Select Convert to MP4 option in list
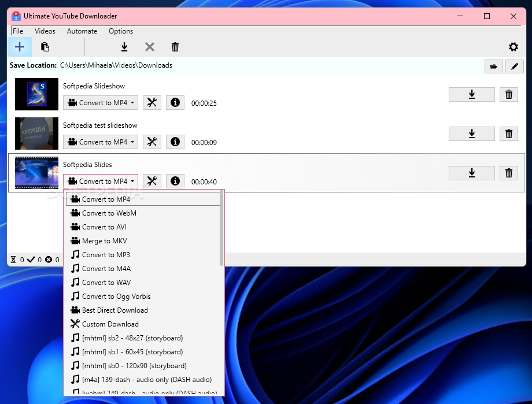This screenshot has height=404, width=532. tap(143, 199)
